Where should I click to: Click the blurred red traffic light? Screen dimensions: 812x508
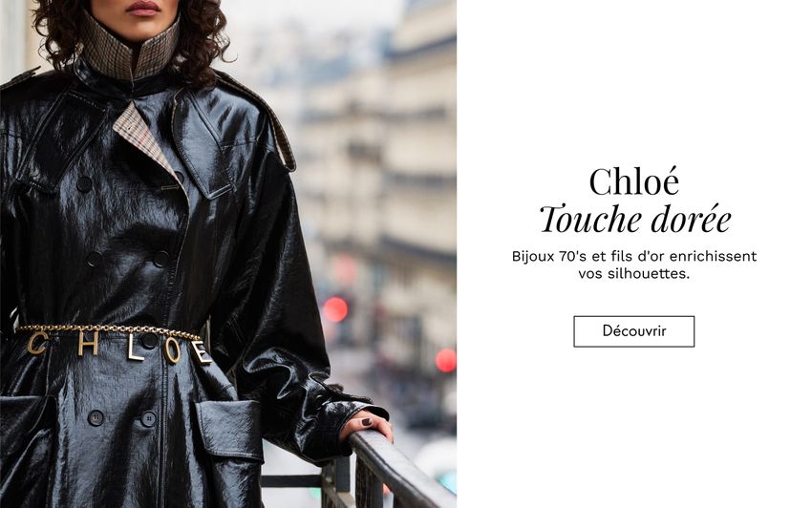point(335,309)
